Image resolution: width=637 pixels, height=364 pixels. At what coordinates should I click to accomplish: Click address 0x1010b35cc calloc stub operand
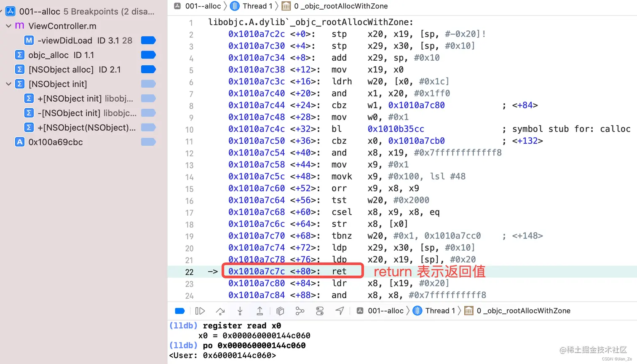[x=396, y=129]
